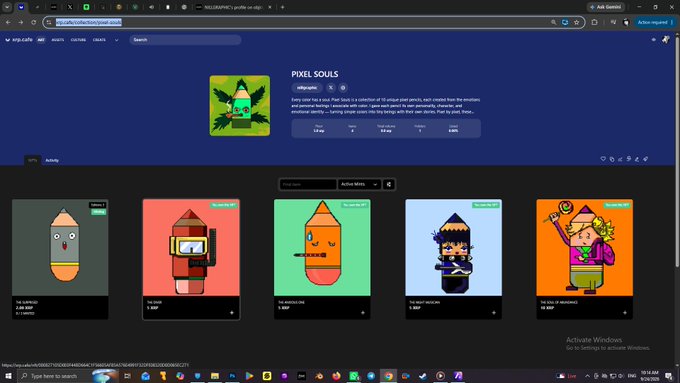The height and width of the screenshot is (383, 680).
Task: Click the Pixel Souls collection cover image
Action: pos(240,106)
